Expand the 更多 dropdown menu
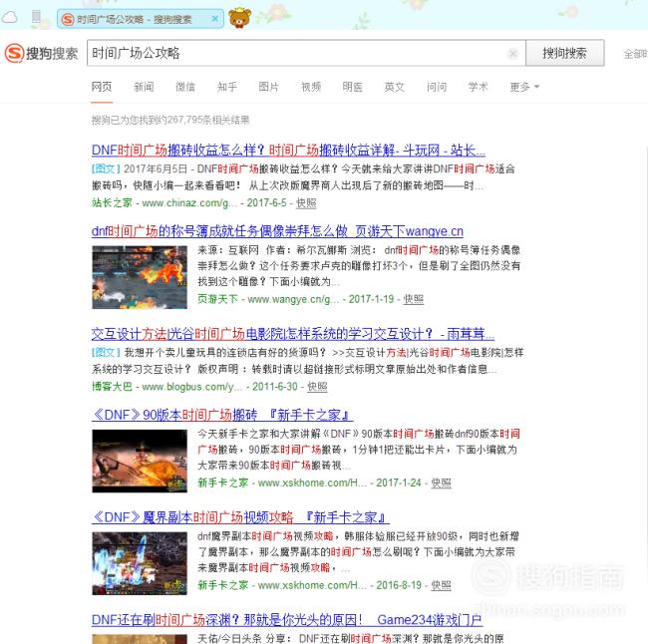The width and height of the screenshot is (648, 644). tap(524, 87)
